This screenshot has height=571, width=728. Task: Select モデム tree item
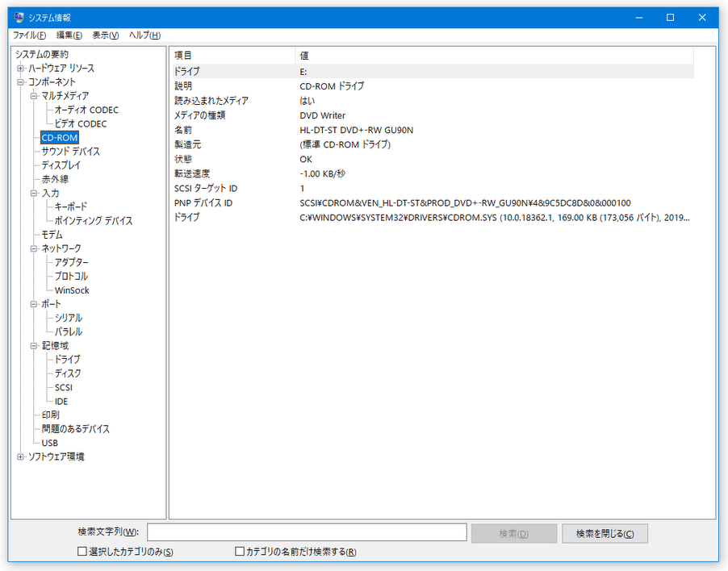click(52, 235)
